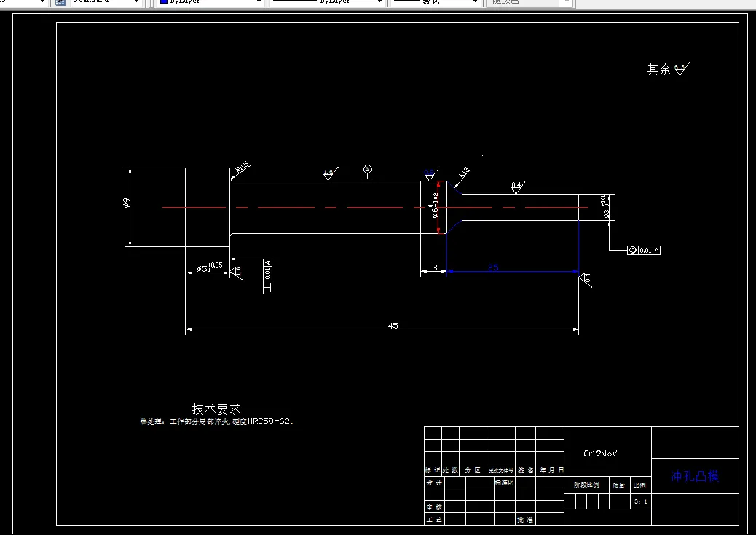756x535 pixels.
Task: Select the R0.5 radius label
Action: point(243,168)
